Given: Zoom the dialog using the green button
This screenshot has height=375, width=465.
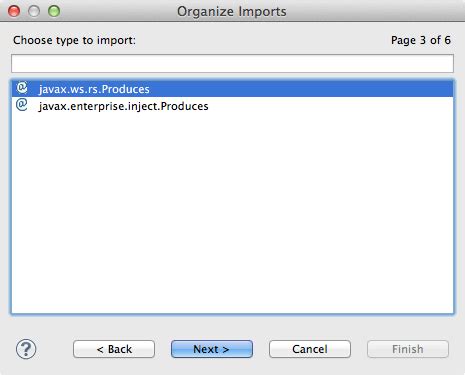Looking at the screenshot, I should point(54,11).
